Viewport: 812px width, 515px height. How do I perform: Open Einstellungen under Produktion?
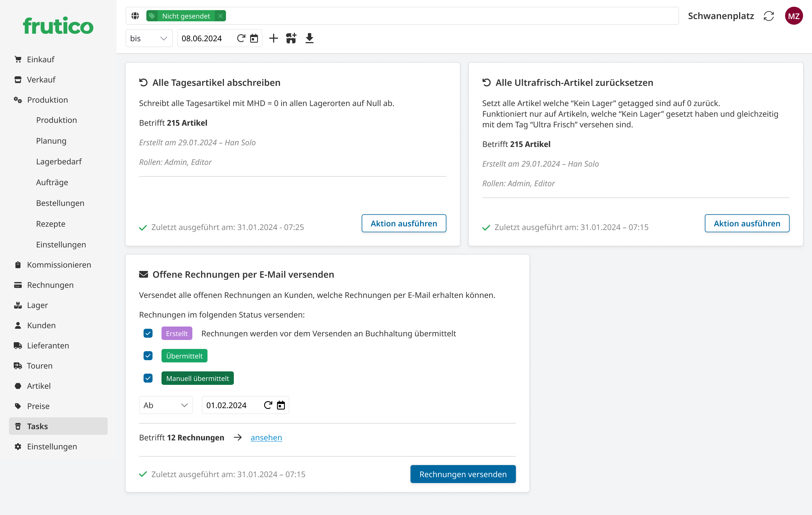coord(61,245)
